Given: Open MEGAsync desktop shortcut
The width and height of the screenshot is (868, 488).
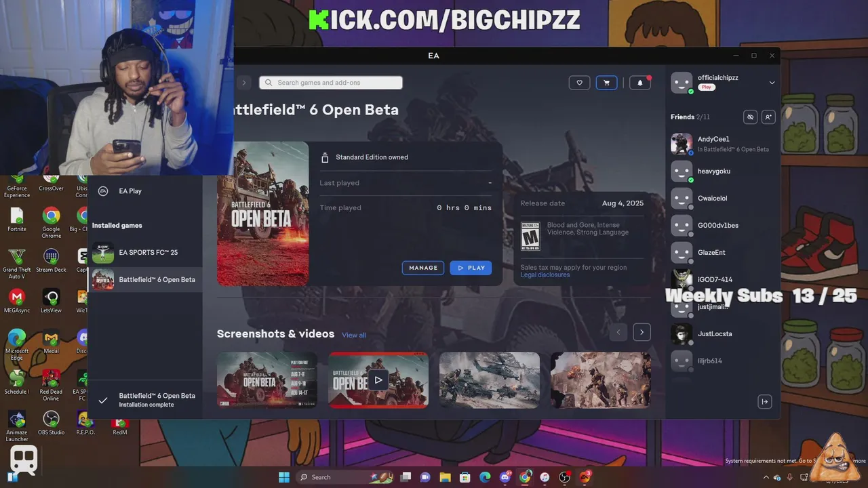Looking at the screenshot, I should pyautogui.click(x=17, y=302).
